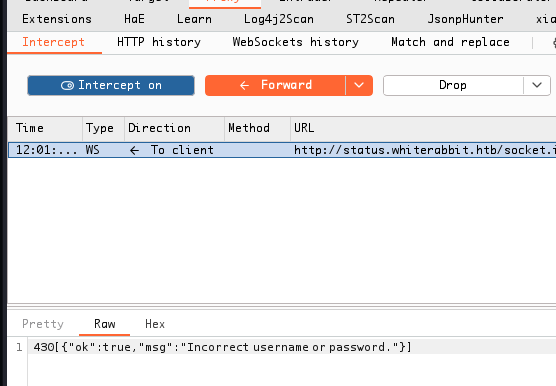The height and width of the screenshot is (386, 556).
Task: Forward the intercepted WebSocket message
Action: point(275,85)
